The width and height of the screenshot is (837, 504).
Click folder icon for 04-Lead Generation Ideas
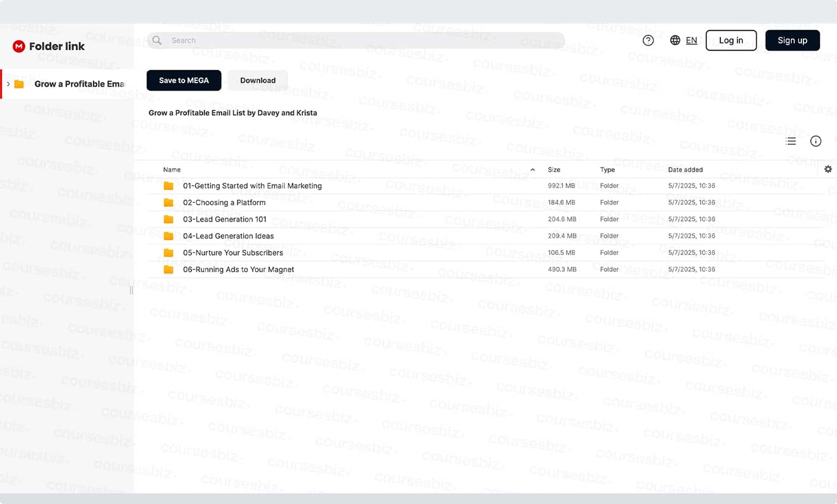(x=169, y=236)
